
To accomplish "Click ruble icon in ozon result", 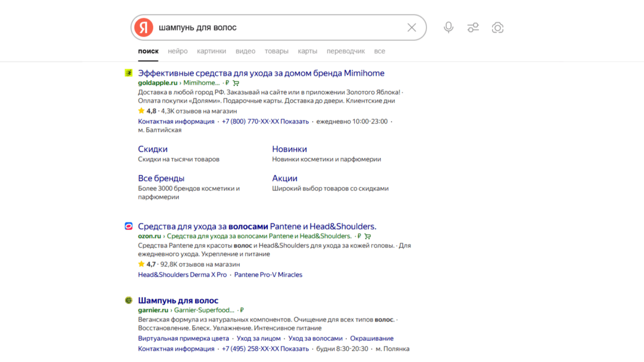I will (359, 236).
